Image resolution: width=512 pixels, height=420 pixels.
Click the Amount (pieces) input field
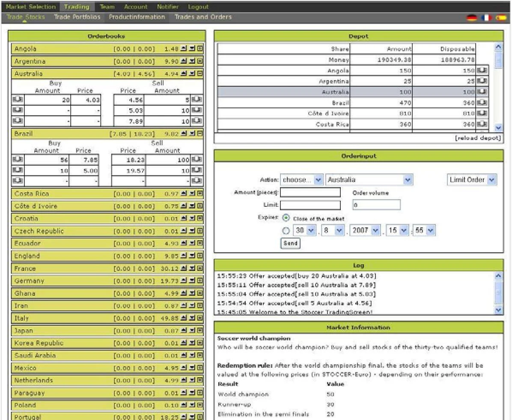[x=310, y=192]
